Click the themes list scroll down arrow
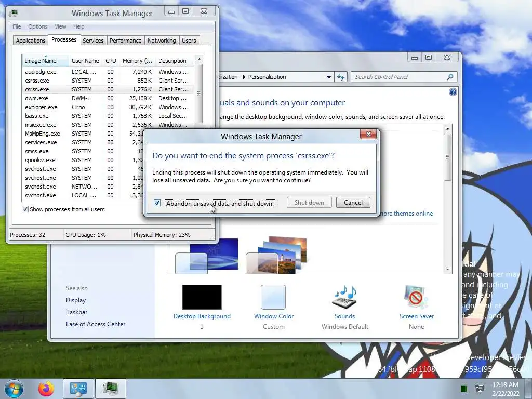Image resolution: width=532 pixels, height=399 pixels. [447, 270]
